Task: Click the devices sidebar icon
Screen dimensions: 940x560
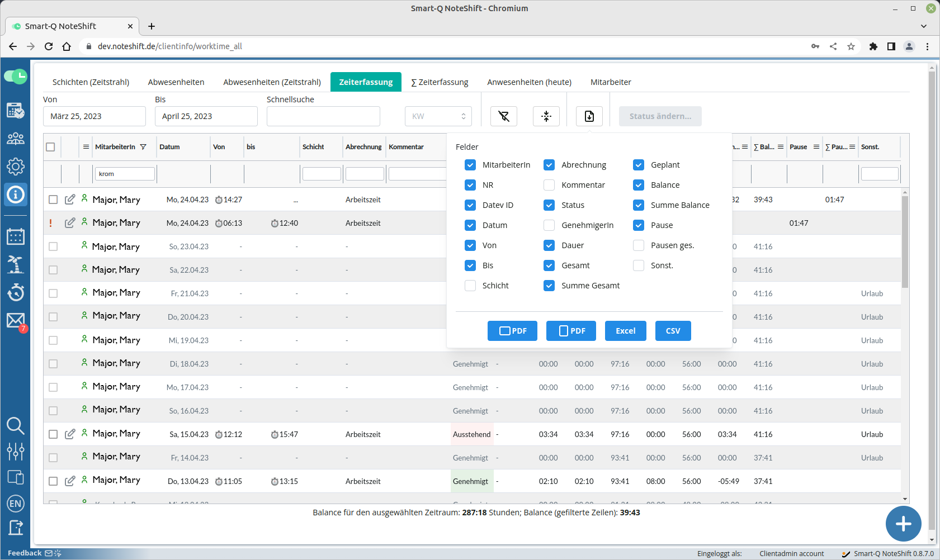Action: click(15, 477)
